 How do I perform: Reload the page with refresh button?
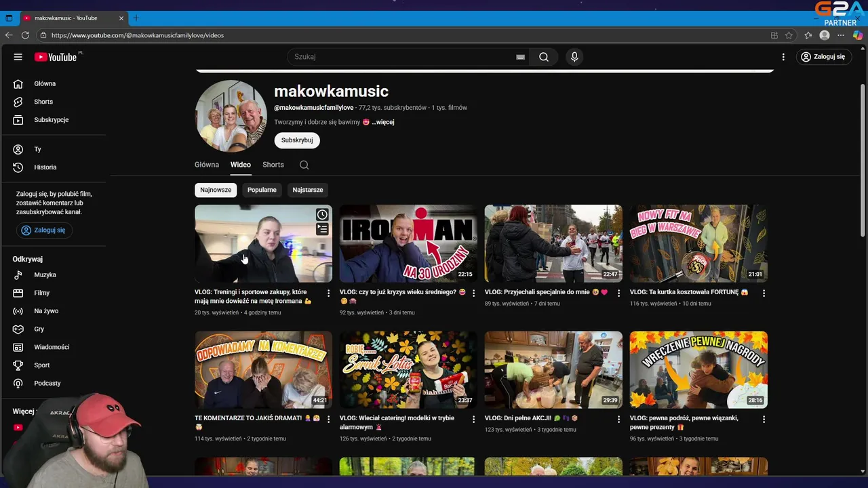(25, 35)
